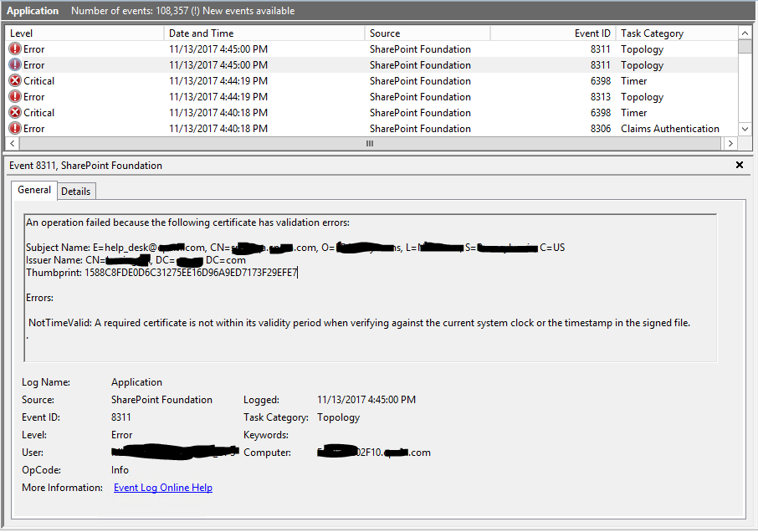Sort events by the Source column header

(x=428, y=33)
